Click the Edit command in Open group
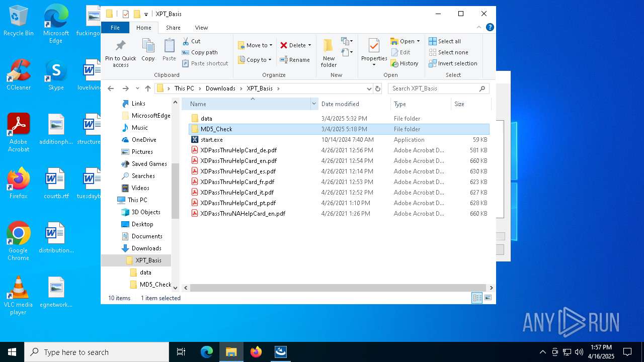Screen dimensions: 644x362 pyautogui.click(x=400, y=52)
